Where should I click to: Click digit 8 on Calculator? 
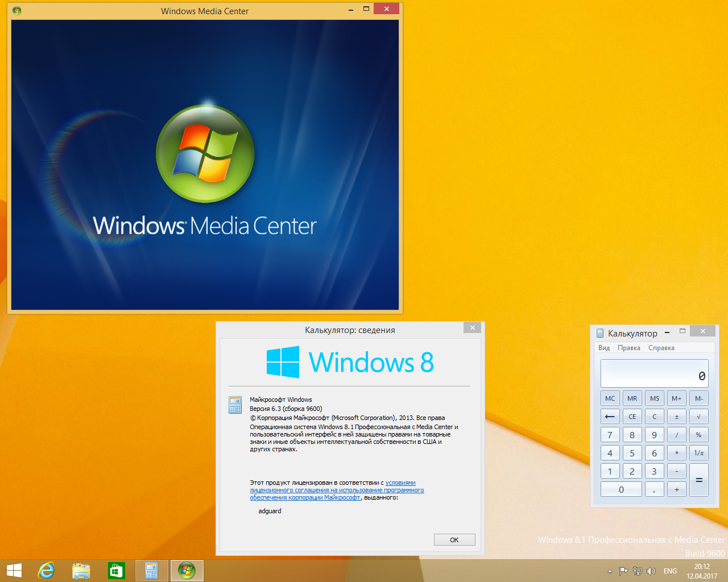pos(632,435)
